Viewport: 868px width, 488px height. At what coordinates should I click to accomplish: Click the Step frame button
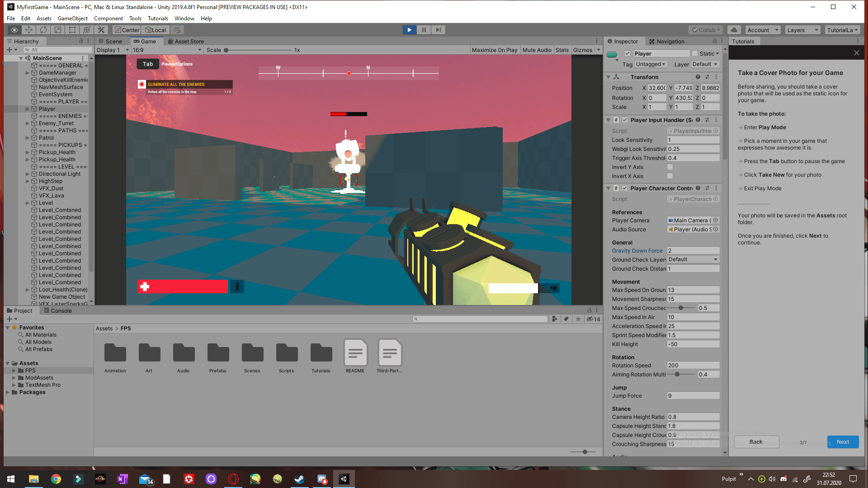438,30
